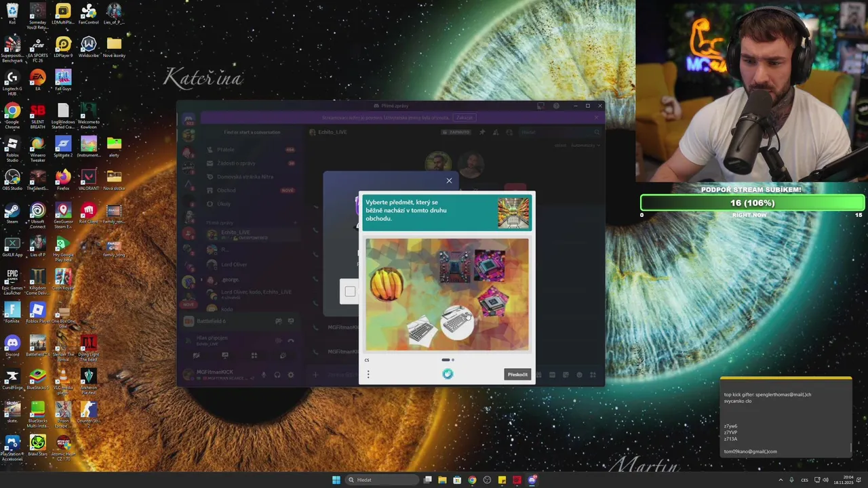The height and width of the screenshot is (488, 868).
Task: Open Firefox desktop icon
Action: [x=63, y=180]
